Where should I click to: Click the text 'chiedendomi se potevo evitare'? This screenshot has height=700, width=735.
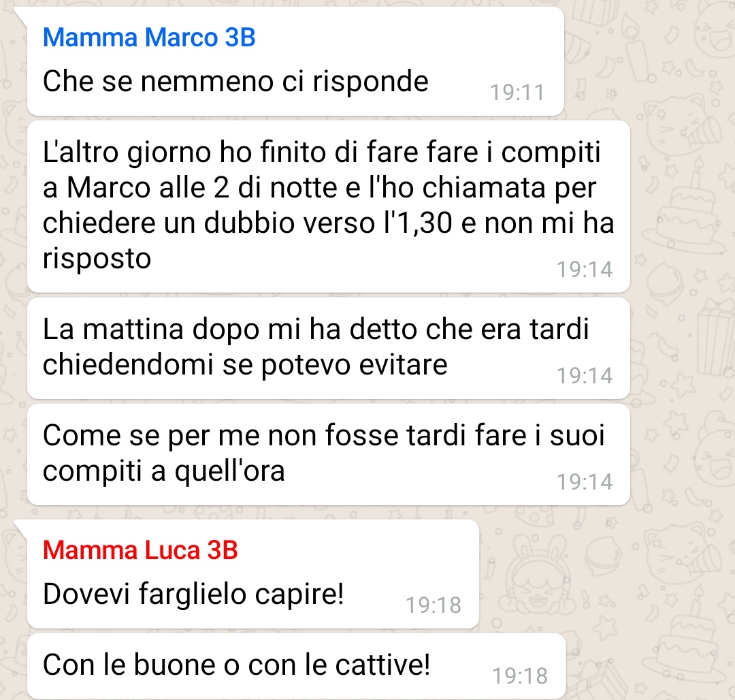245,365
